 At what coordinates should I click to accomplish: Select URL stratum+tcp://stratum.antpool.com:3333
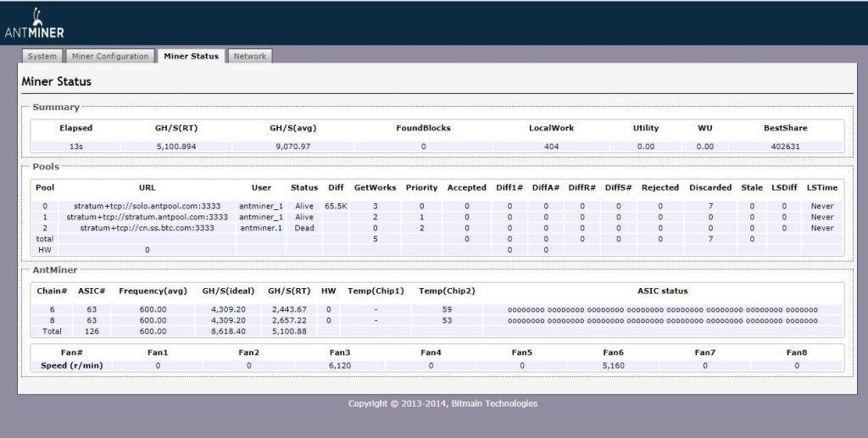147,217
